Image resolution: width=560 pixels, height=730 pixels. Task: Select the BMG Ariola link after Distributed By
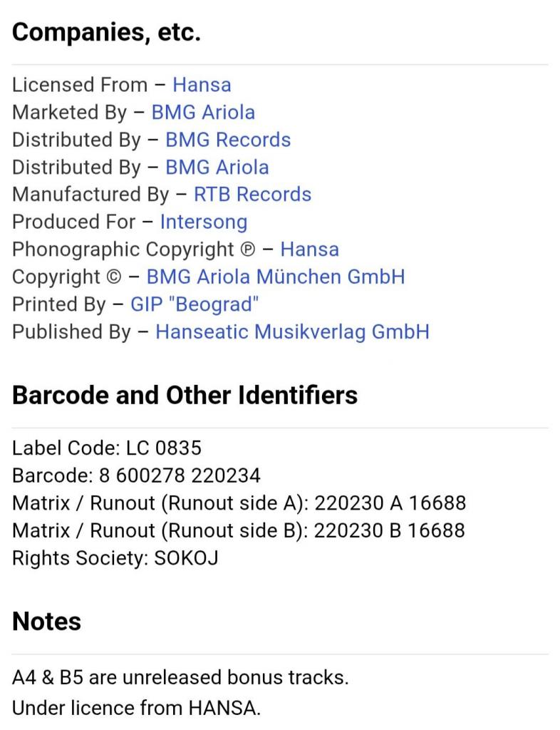217,168
